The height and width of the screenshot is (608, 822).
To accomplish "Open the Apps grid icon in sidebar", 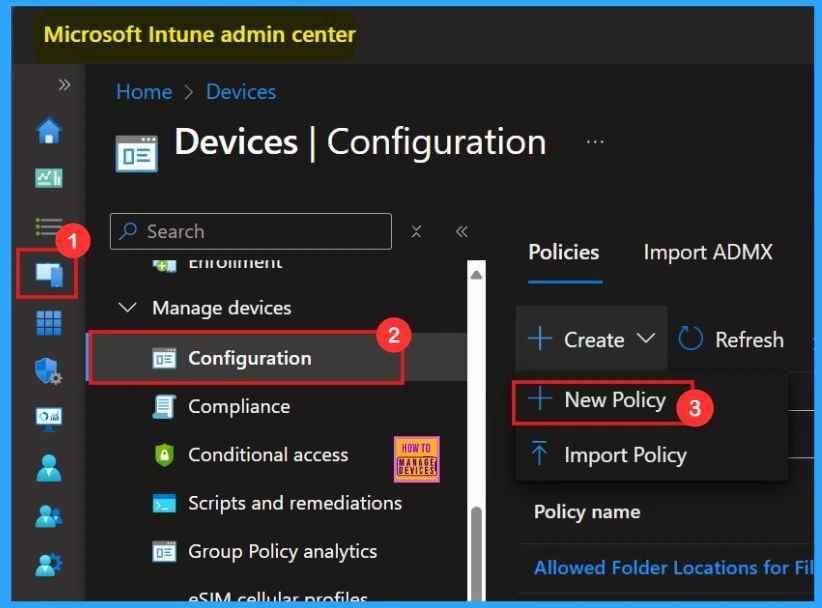I will (49, 323).
